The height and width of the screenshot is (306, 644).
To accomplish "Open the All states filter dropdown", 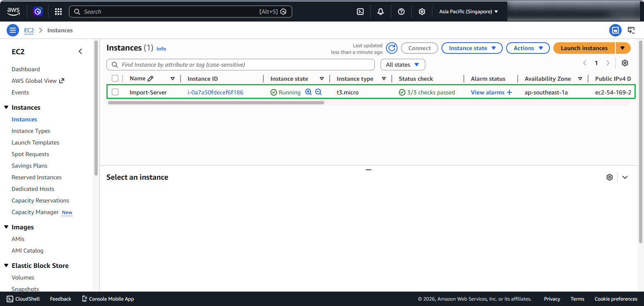I will point(403,65).
